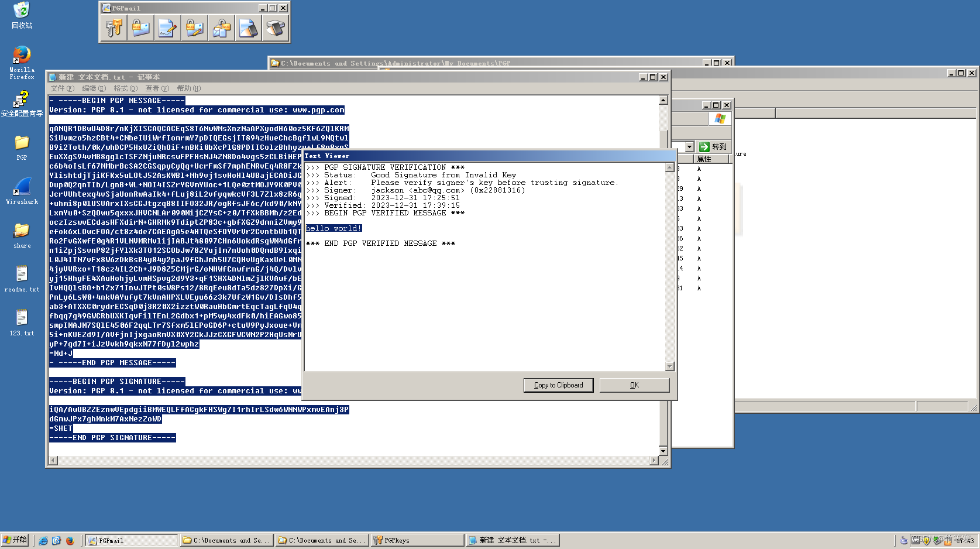This screenshot has width=980, height=549.
Task: Click the security shield system tray icon
Action: click(926, 540)
